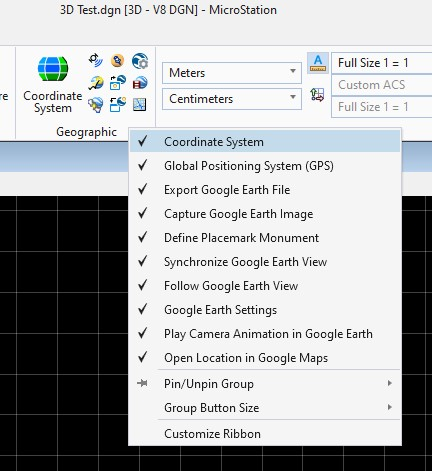432x471 pixels.
Task: Click the ACS scale arrows icon
Action: pos(317,95)
